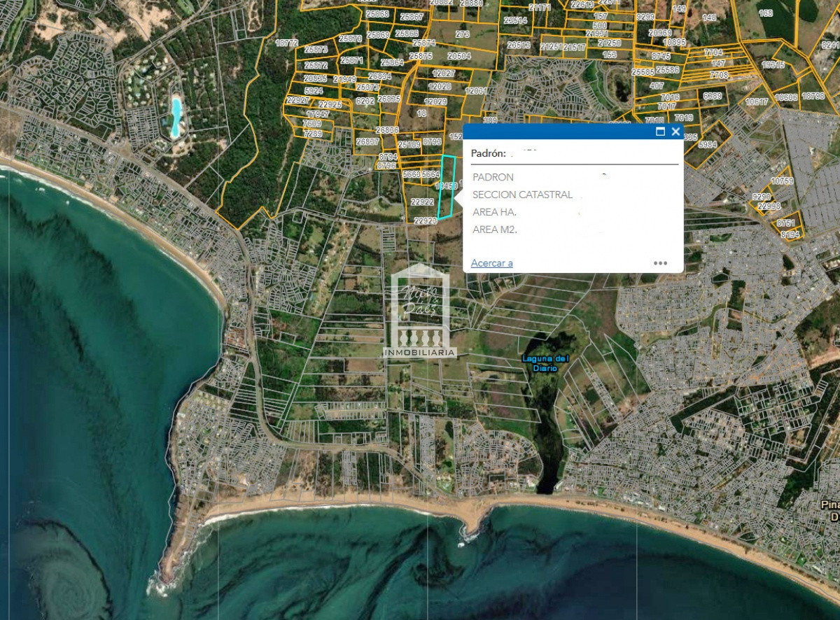
Task: Select the cyan highlighted parcel
Action: click(x=447, y=186)
